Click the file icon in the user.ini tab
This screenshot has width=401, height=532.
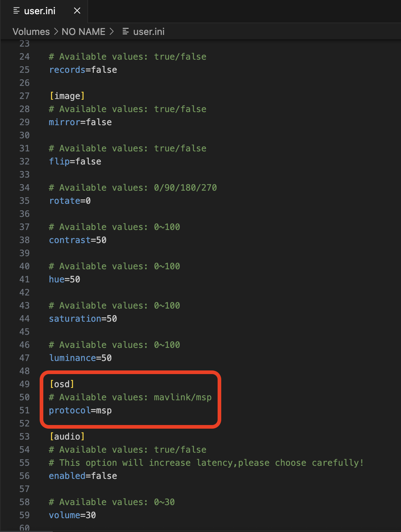point(16,11)
